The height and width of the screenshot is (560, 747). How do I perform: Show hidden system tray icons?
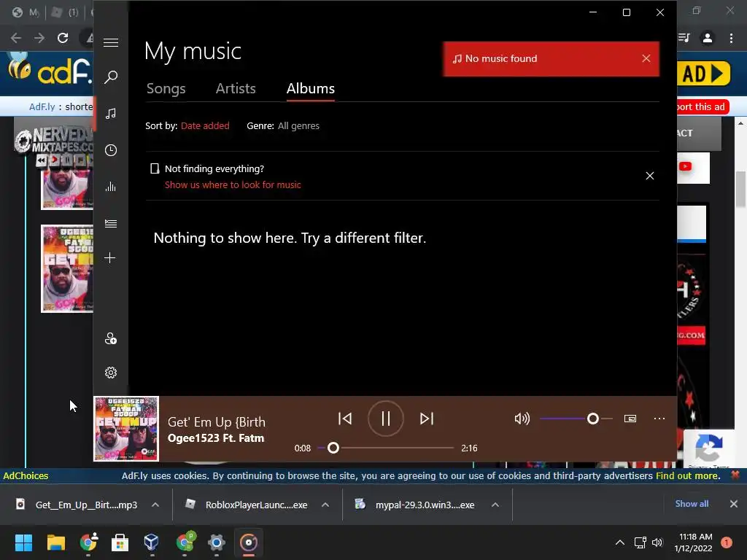[x=620, y=542]
